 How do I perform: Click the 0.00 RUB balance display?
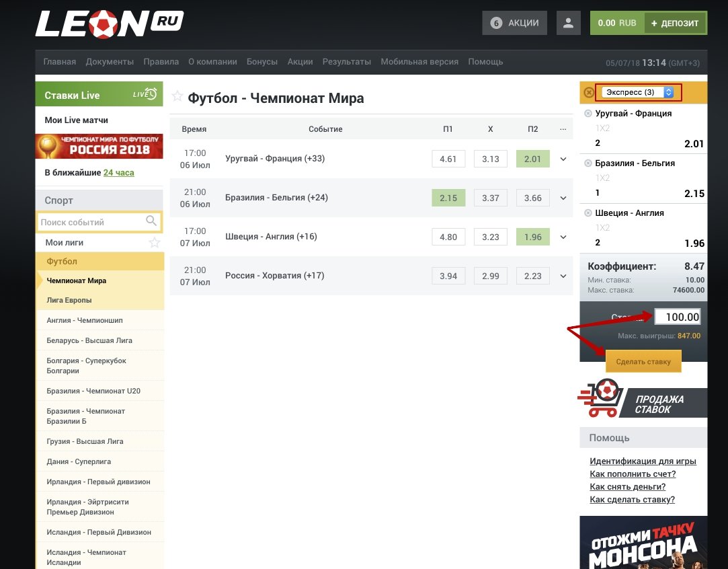tap(617, 24)
